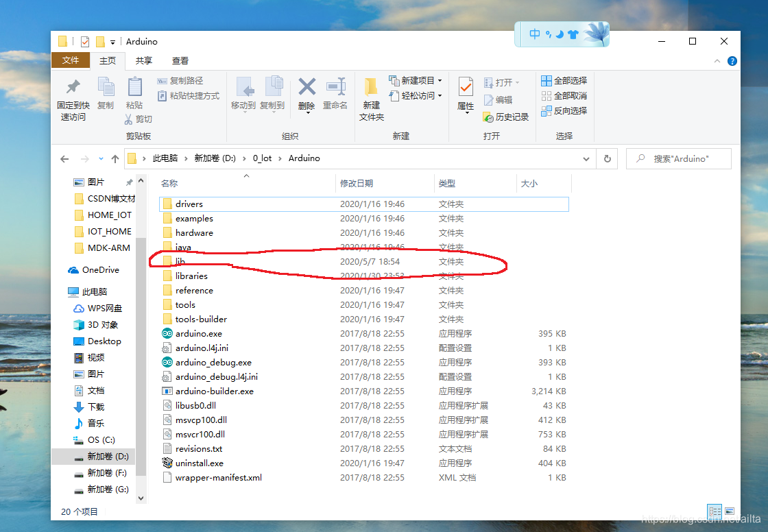The width and height of the screenshot is (768, 532).
Task: Select arduino_debug.exe file
Action: point(364,363)
